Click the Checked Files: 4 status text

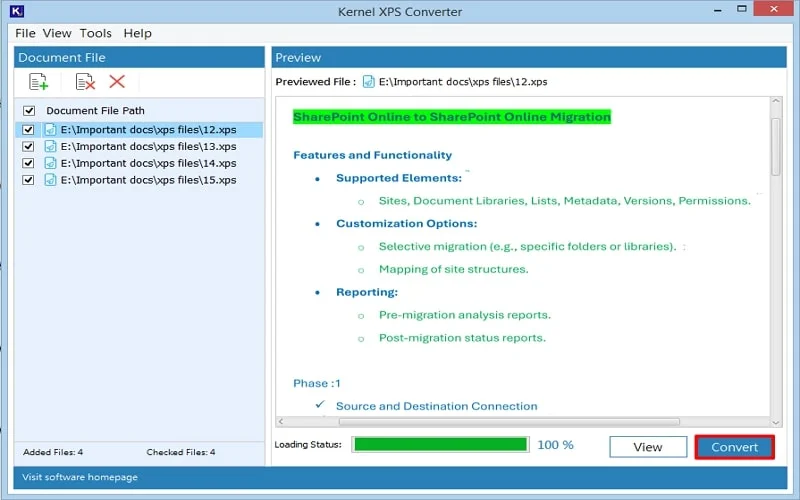[181, 452]
